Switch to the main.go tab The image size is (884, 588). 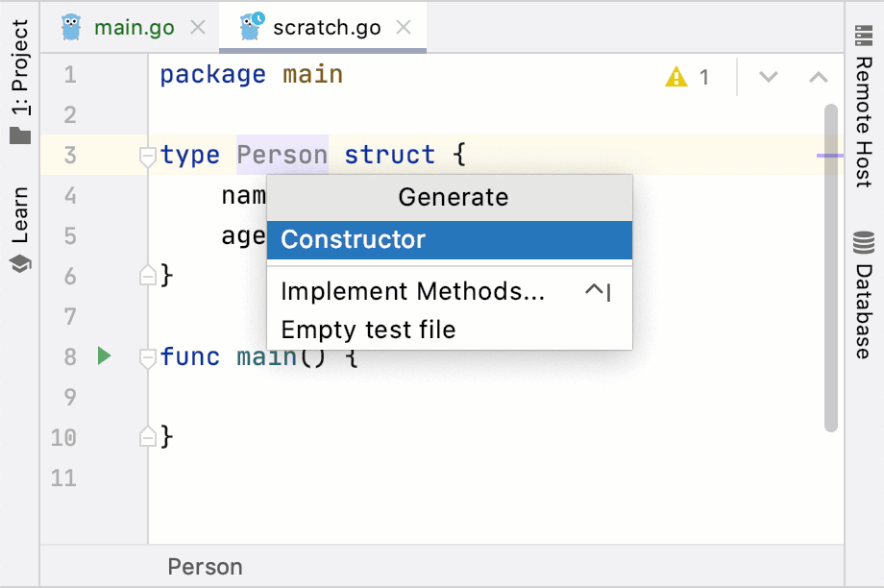tap(135, 28)
